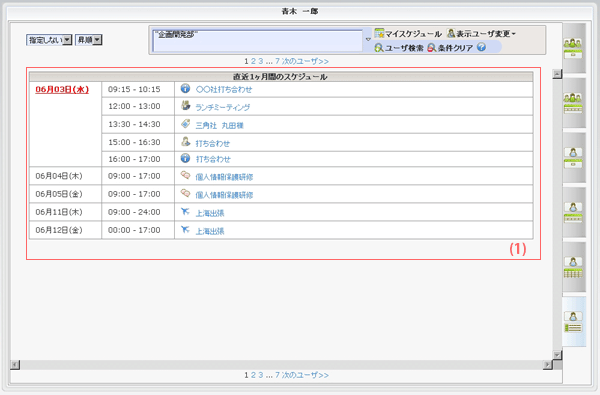Select the personal list view in sidebar
Image resolution: width=600 pixels, height=395 pixels.
coord(573,322)
